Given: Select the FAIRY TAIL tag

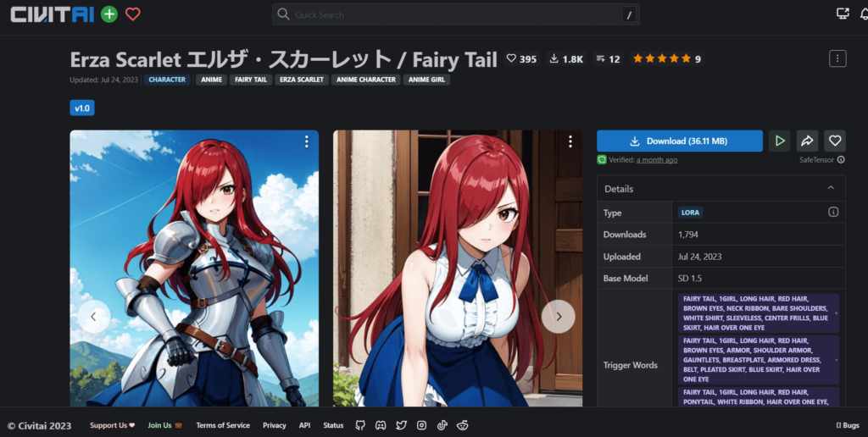Looking at the screenshot, I should pyautogui.click(x=249, y=80).
